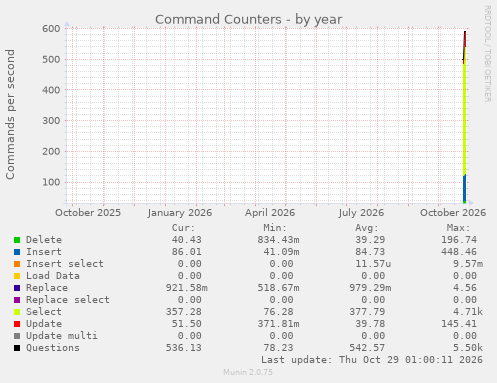Click the Replace average value 979.29m
Viewport: 497px width, 383px height.
tap(370, 288)
